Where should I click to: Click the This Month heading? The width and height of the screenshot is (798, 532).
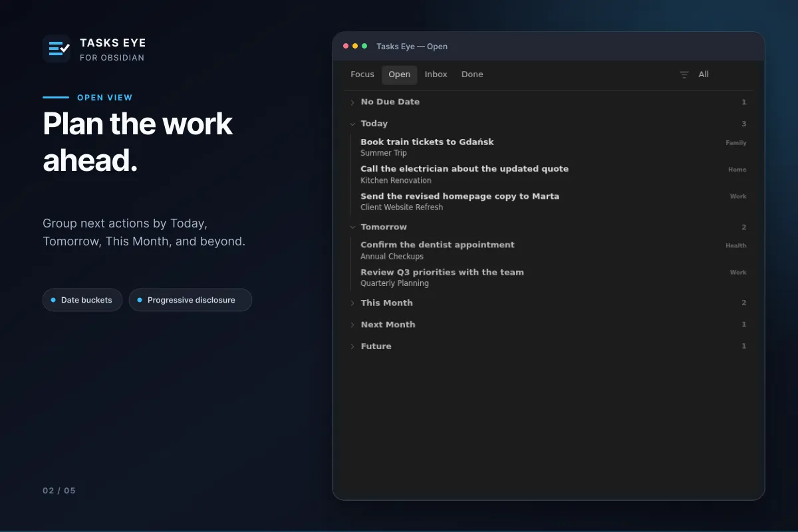pyautogui.click(x=386, y=303)
